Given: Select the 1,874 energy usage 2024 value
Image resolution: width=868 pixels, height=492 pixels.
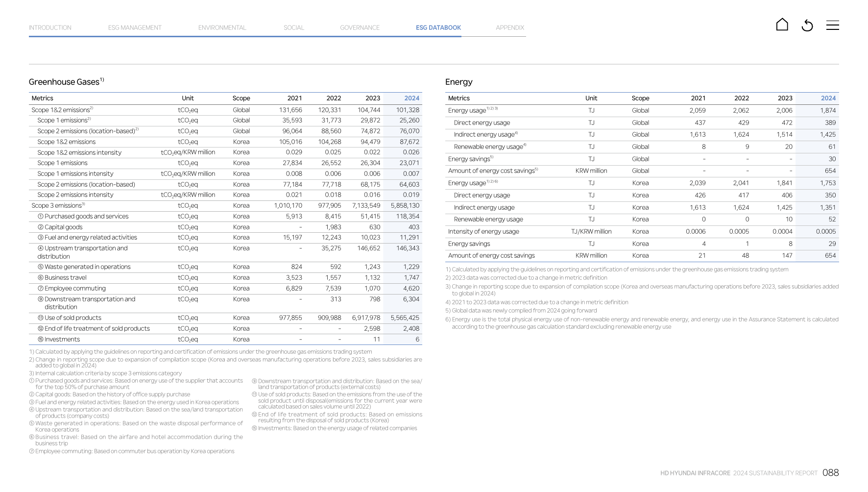Looking at the screenshot, I should [828, 111].
